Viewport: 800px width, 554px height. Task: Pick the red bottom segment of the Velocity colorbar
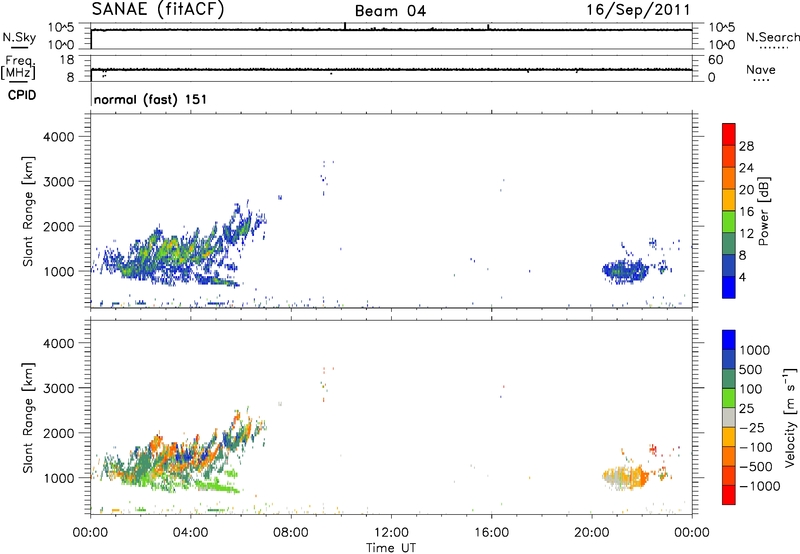tap(729, 495)
